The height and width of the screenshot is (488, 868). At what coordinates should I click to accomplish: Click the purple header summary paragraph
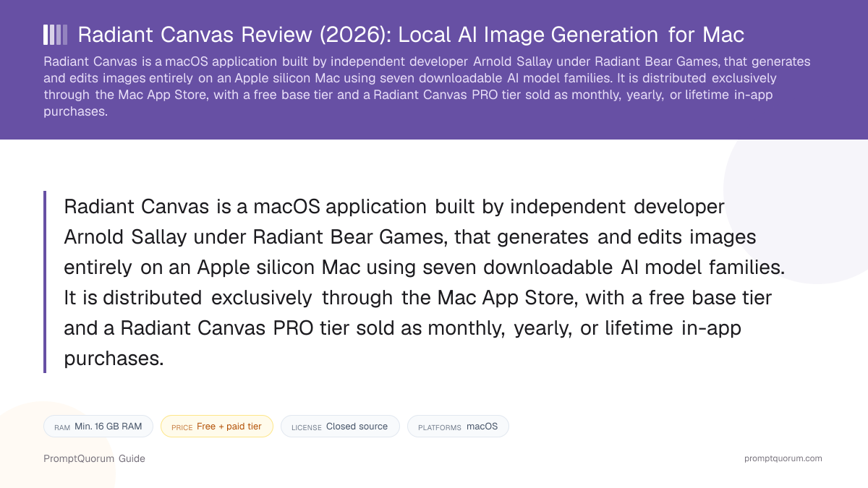[427, 87]
